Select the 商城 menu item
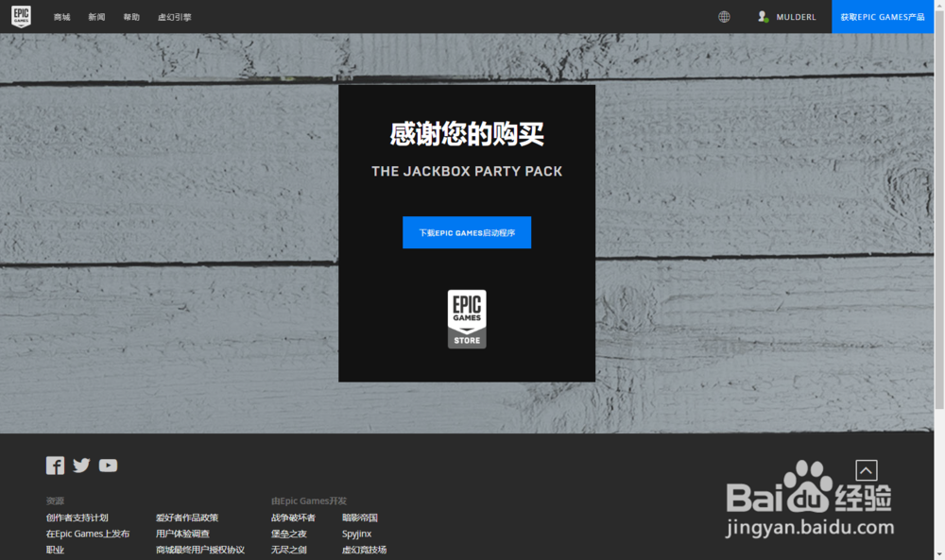Viewport: 945px width, 560px height. click(x=61, y=16)
